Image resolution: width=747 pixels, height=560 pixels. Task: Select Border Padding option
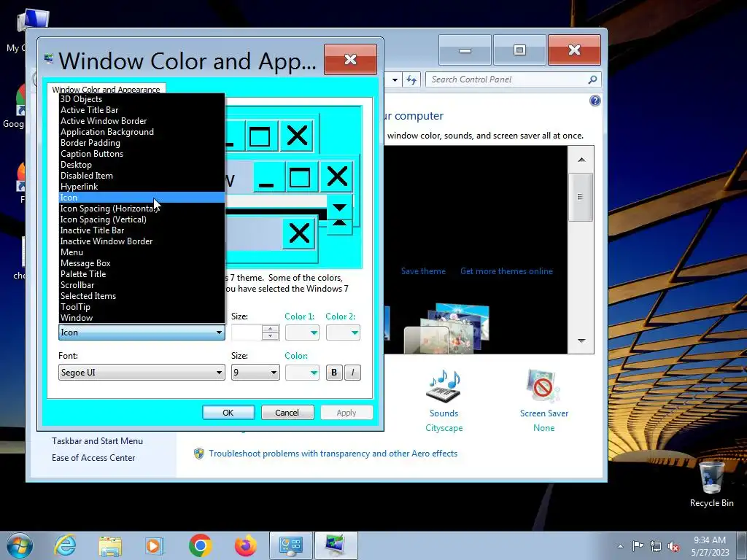[142, 143]
